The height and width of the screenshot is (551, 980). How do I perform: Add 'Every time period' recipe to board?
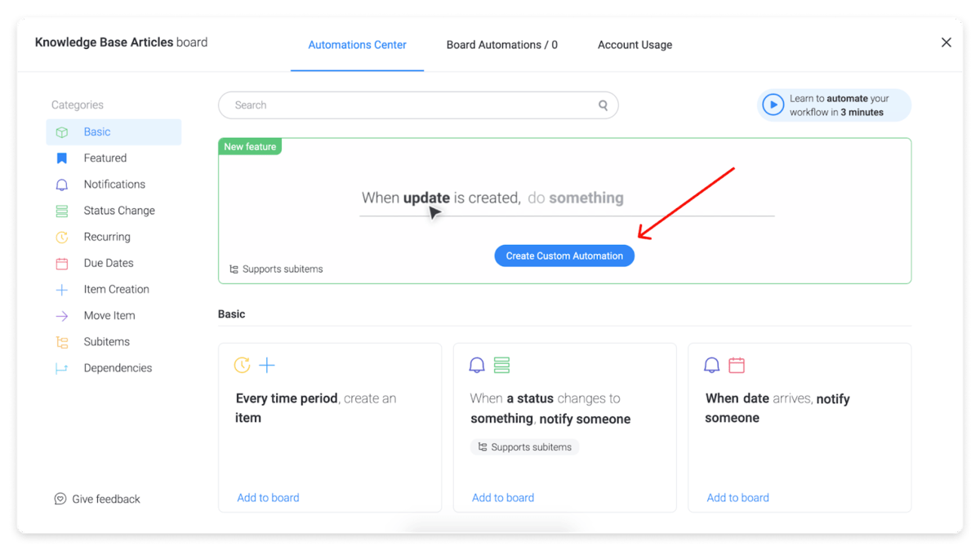tap(268, 498)
